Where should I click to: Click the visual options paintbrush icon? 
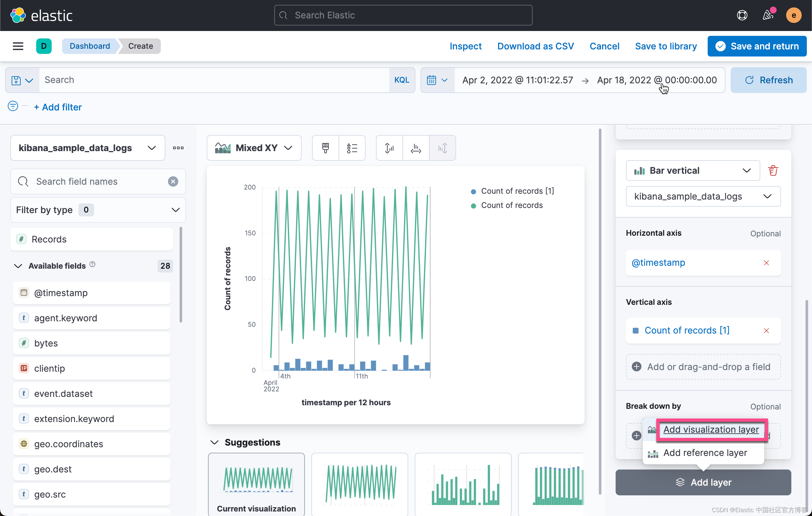[x=325, y=148]
